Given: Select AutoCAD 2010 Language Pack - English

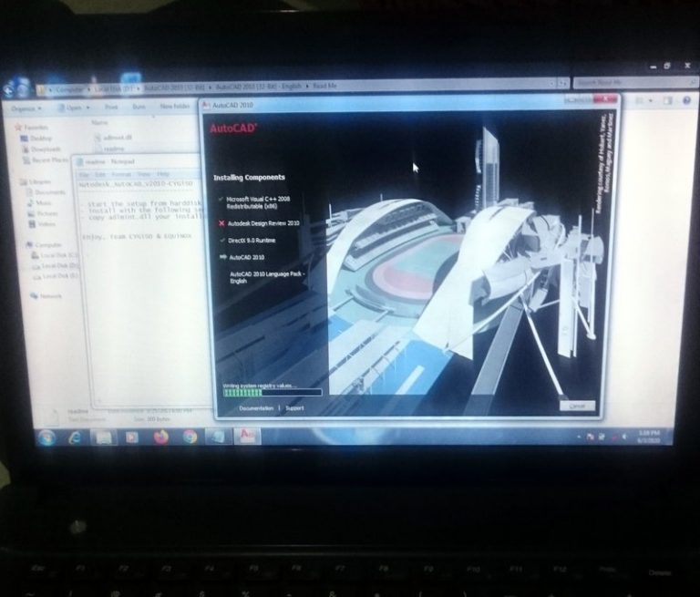Looking at the screenshot, I should [266, 277].
